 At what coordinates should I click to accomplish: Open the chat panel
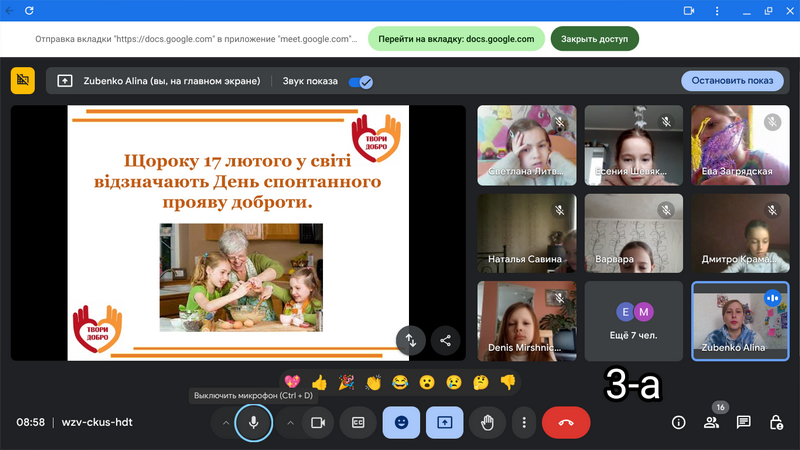click(x=744, y=422)
